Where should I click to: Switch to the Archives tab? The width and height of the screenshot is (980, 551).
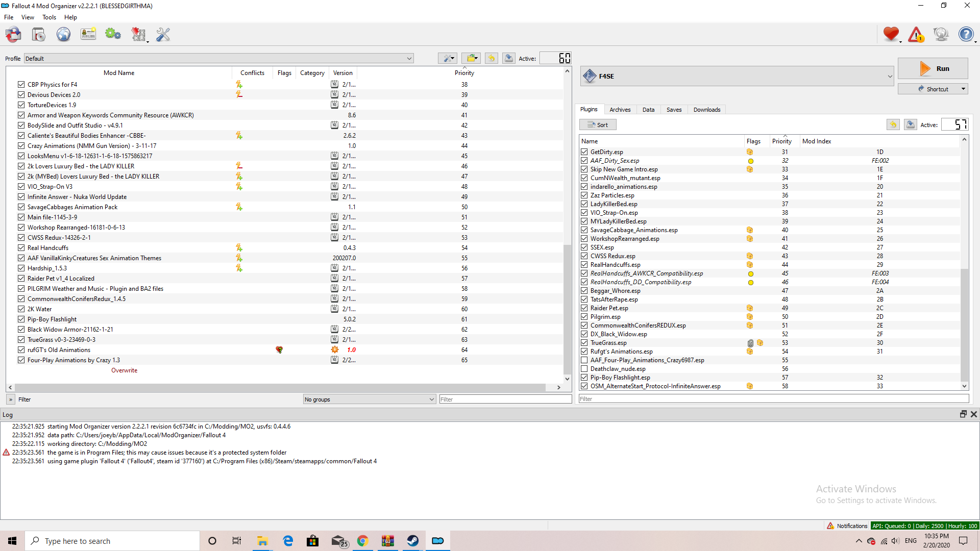click(x=620, y=110)
